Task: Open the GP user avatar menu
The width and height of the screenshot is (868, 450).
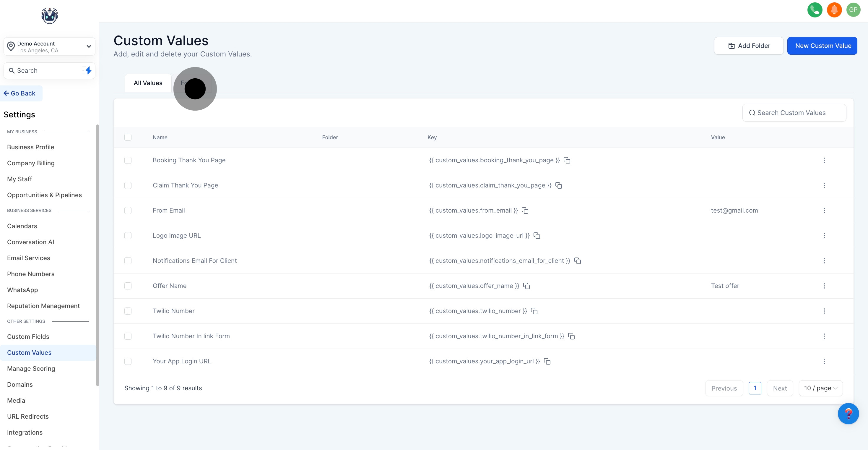Action: tap(853, 10)
